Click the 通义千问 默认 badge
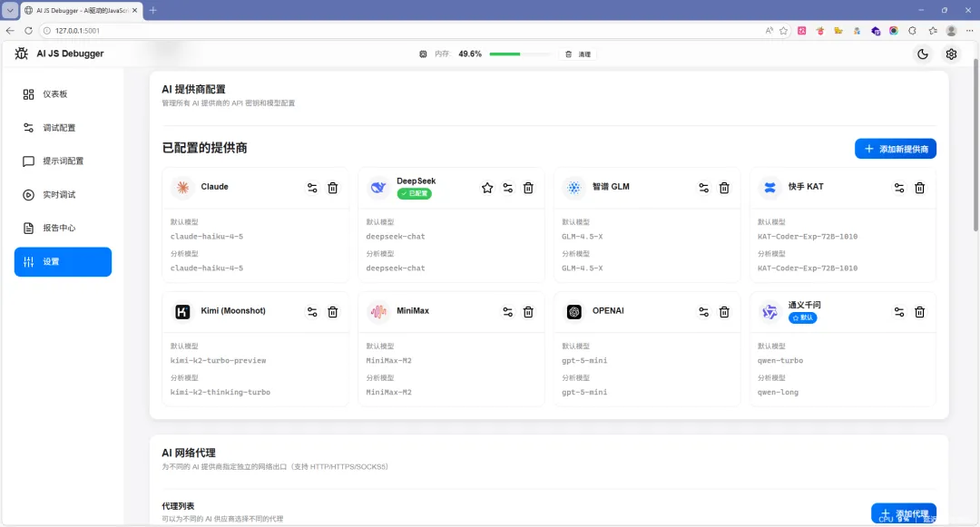The height and width of the screenshot is (527, 980). point(802,317)
